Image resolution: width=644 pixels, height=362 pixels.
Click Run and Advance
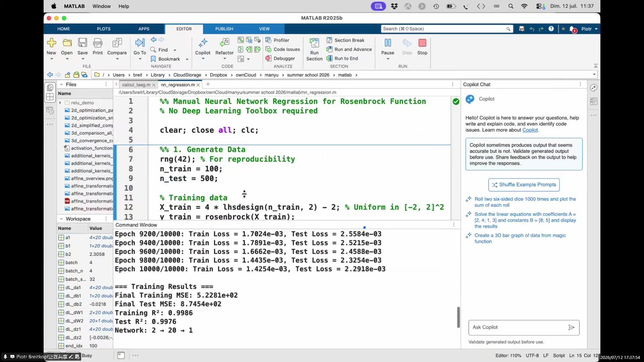pos(349,49)
